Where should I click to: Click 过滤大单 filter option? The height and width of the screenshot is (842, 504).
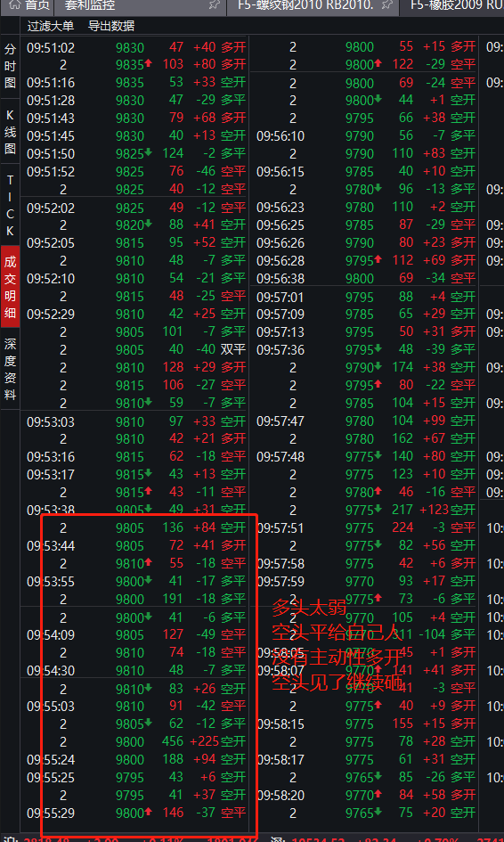click(x=51, y=26)
